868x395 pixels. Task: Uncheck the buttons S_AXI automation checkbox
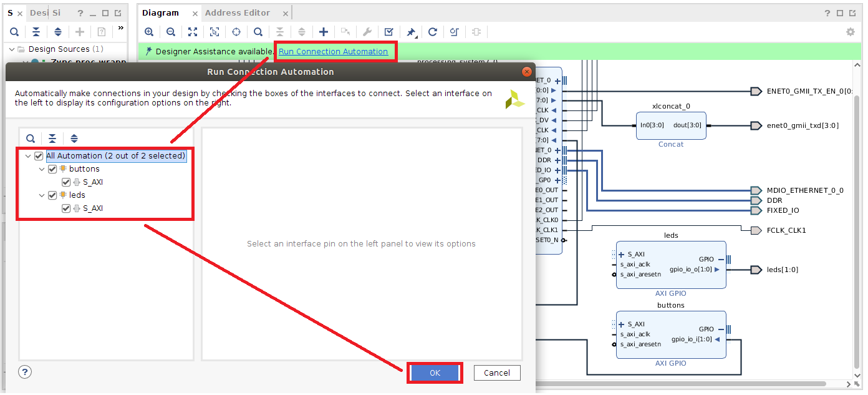tap(65, 182)
